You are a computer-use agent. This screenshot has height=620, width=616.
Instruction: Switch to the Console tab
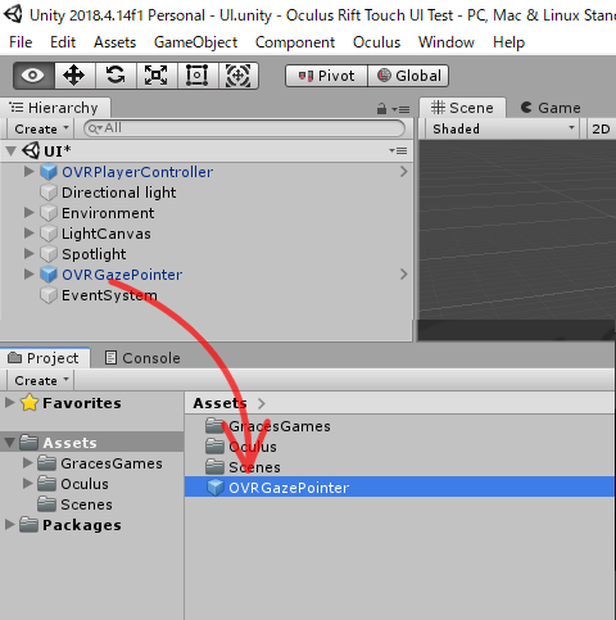click(143, 358)
